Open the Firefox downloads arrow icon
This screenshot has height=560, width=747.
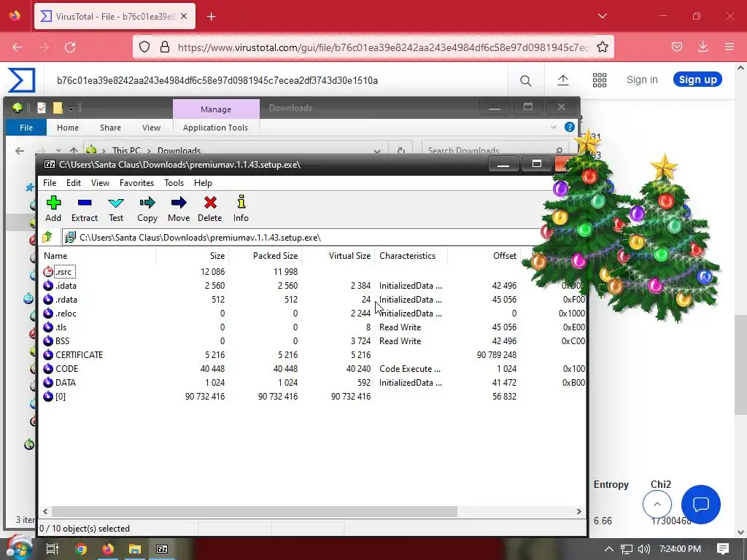click(x=703, y=47)
